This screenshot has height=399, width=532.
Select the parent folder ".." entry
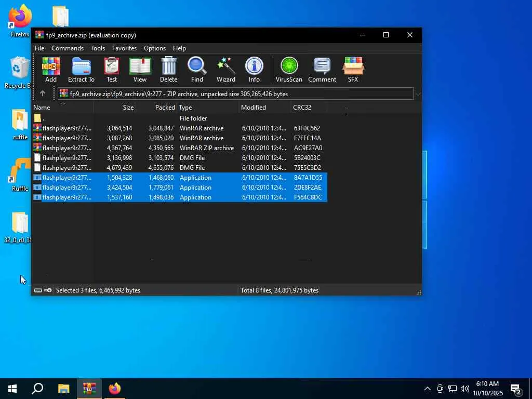[x=44, y=118]
